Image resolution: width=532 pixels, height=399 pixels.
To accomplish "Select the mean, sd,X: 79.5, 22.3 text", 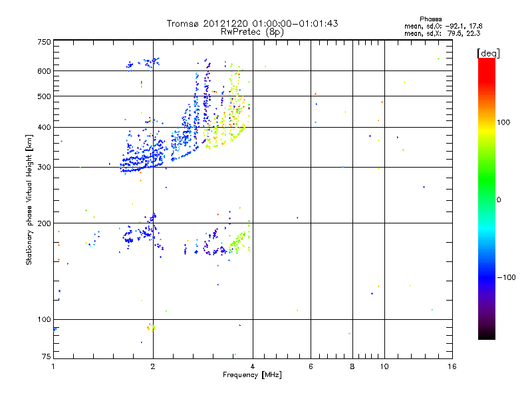I will (442, 33).
